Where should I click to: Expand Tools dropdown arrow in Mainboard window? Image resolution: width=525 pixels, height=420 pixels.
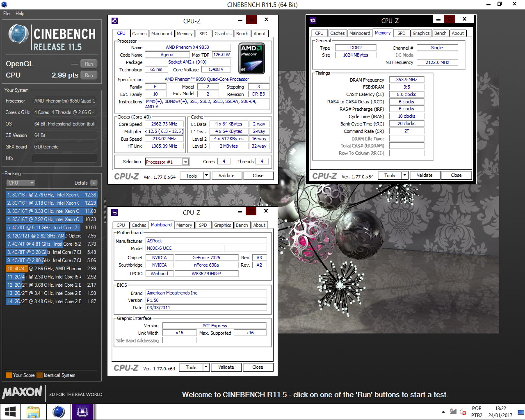[206, 367]
